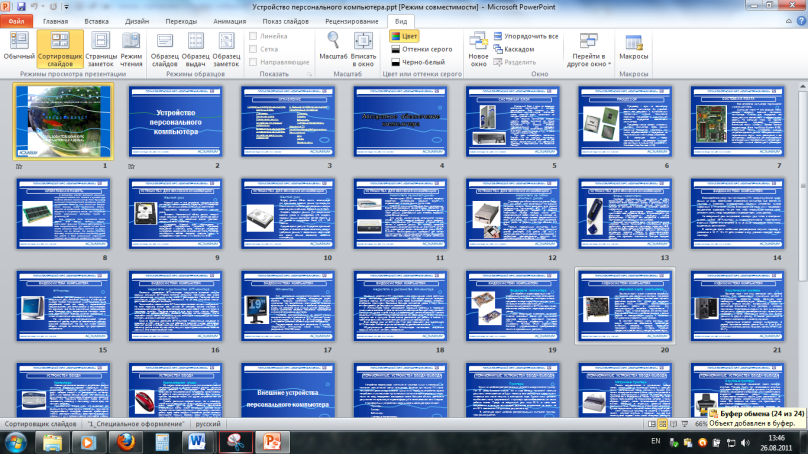Toggle the Ruler (Линейка) checkbox
Image resolution: width=808 pixels, height=454 pixels.
click(253, 36)
